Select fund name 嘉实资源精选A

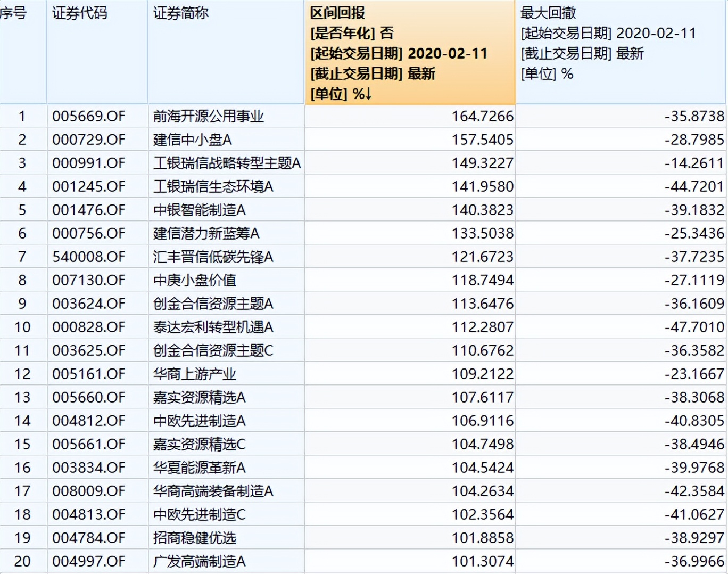coord(200,397)
